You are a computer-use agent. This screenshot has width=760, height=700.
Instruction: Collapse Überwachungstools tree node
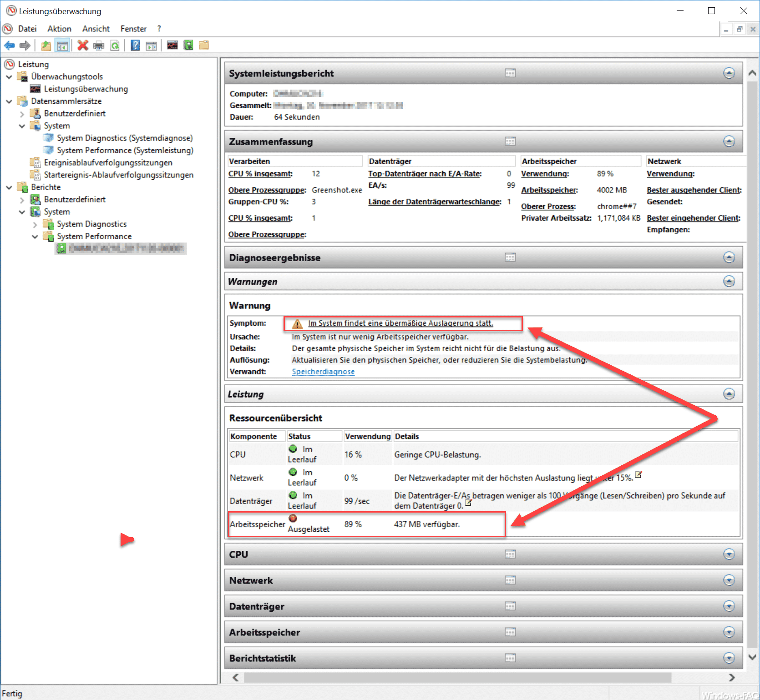9,77
